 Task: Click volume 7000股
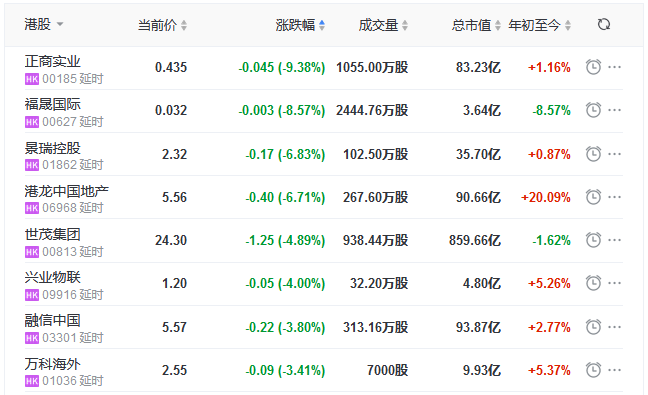tap(388, 370)
